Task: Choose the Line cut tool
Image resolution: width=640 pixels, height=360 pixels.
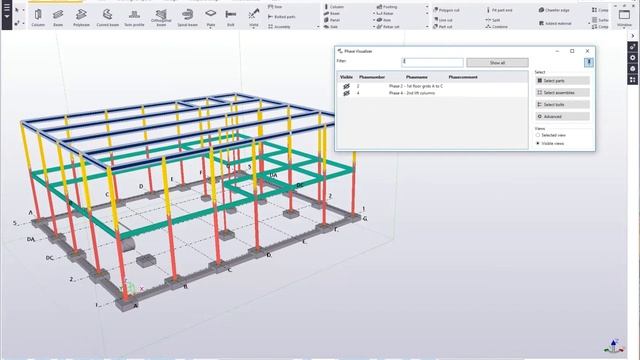Action: tap(443, 20)
